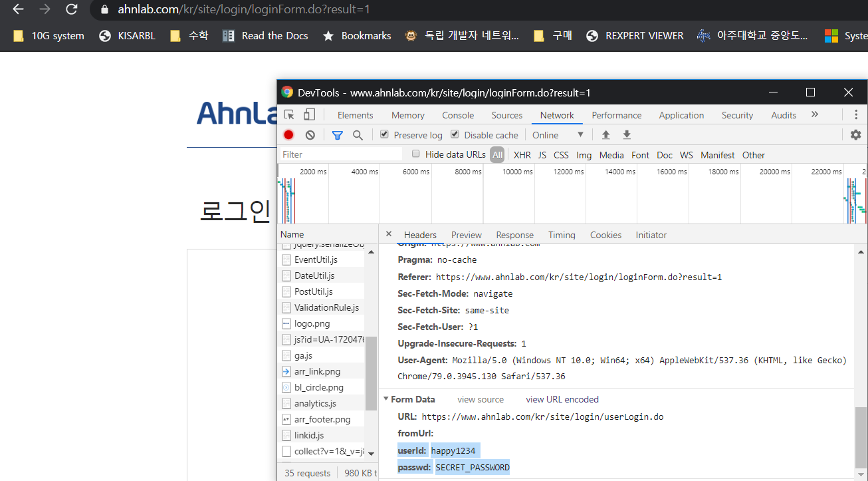Filter requests by Doc type

[x=665, y=155]
